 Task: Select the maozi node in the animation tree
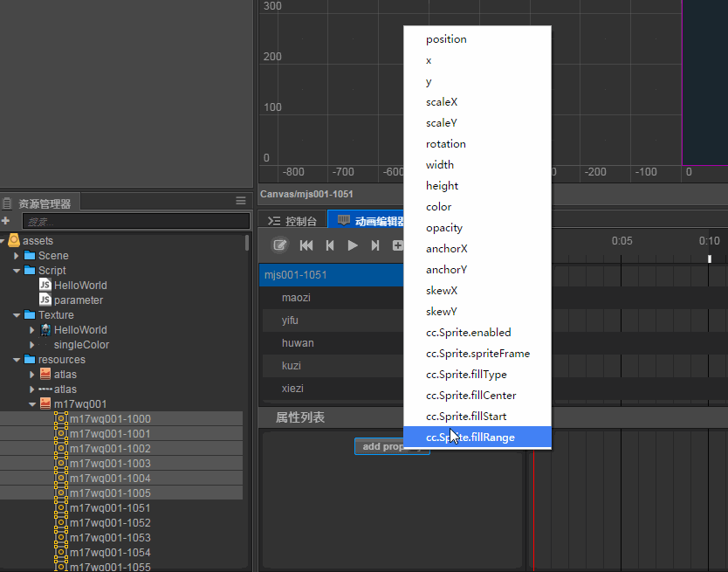click(x=333, y=298)
